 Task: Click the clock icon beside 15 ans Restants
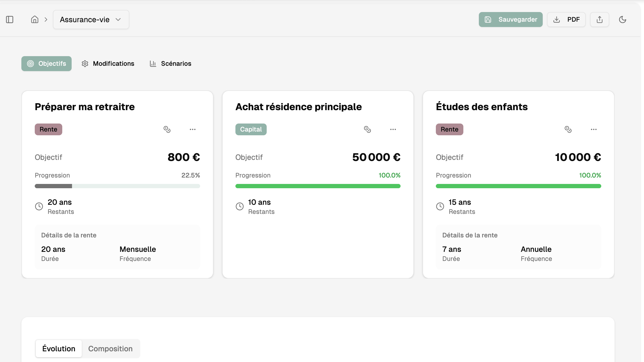(x=440, y=206)
